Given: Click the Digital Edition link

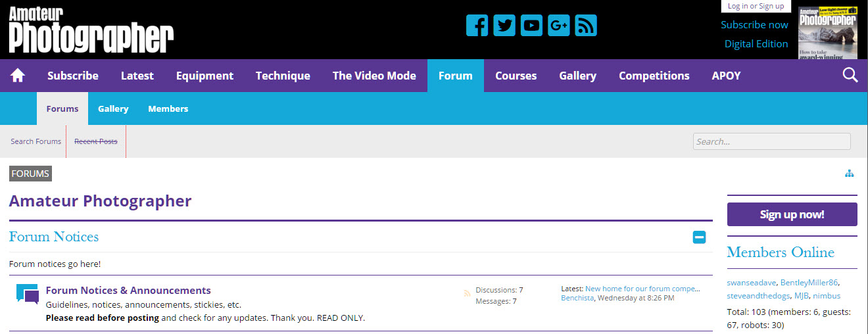Looking at the screenshot, I should point(756,43).
